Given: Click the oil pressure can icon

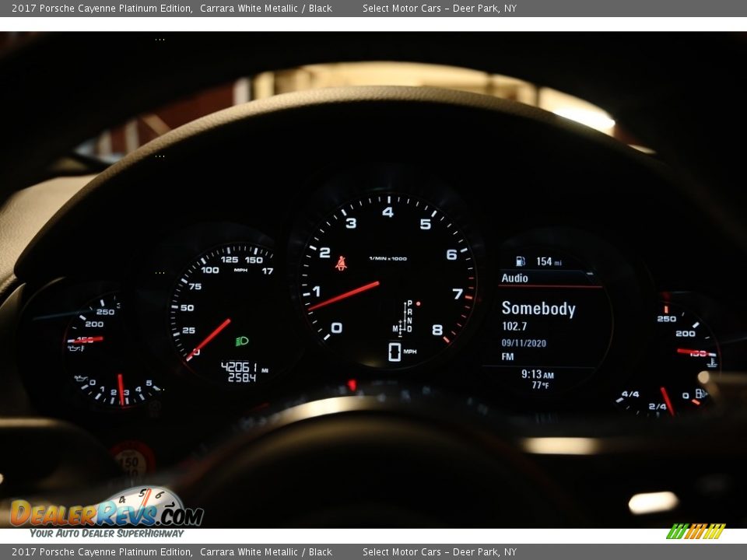Looking at the screenshot, I should coord(81,379).
